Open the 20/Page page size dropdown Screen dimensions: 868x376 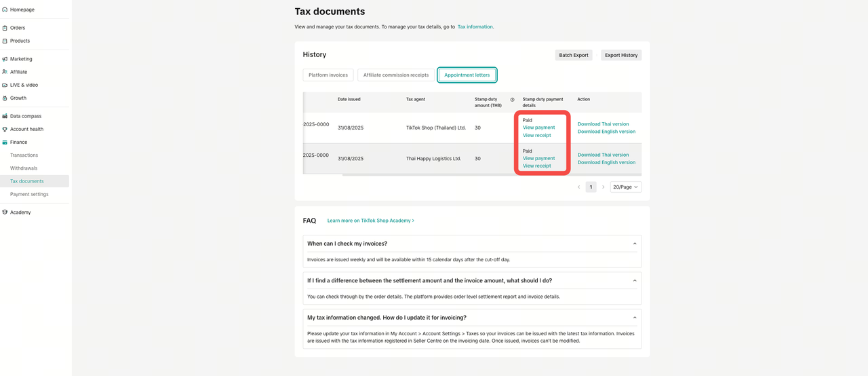[625, 187]
